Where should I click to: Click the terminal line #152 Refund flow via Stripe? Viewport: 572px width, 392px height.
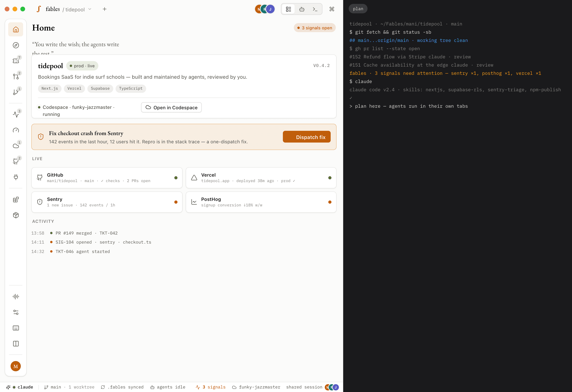pyautogui.click(x=410, y=57)
